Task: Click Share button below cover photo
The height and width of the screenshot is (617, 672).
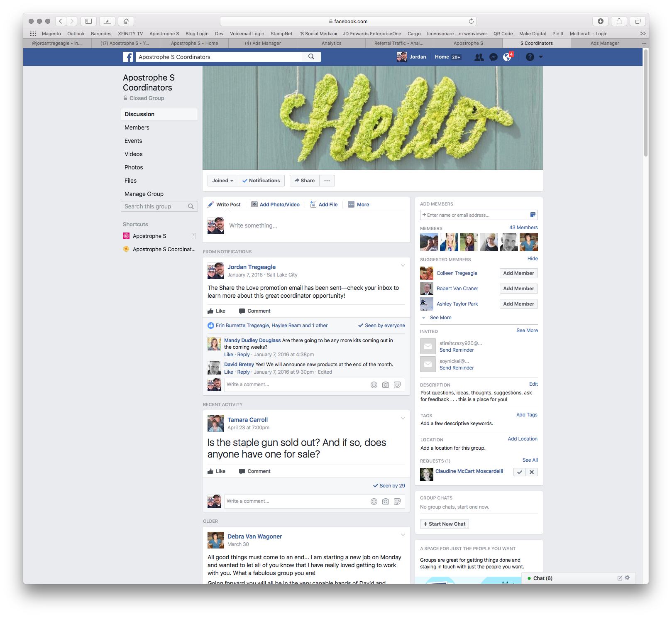Action: click(x=305, y=181)
